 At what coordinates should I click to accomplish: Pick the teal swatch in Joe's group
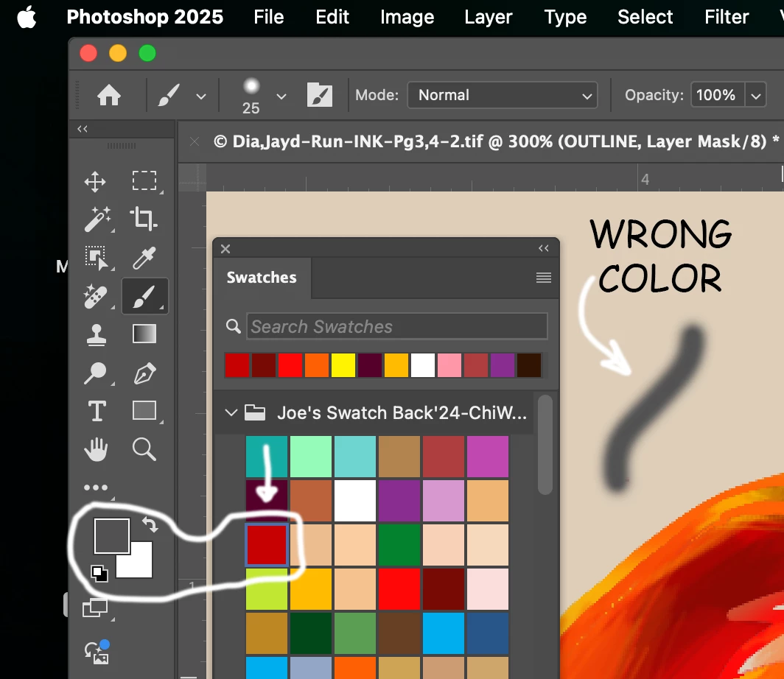(x=267, y=457)
